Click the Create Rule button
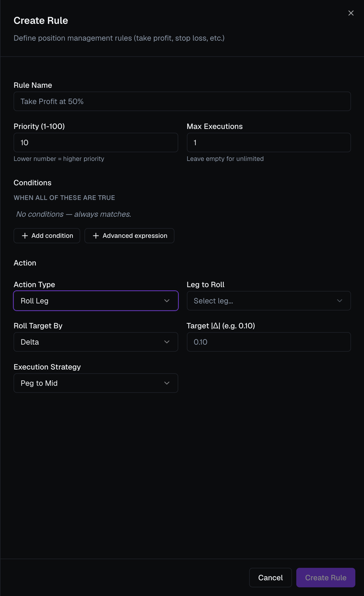The width and height of the screenshot is (364, 596). coord(326,578)
